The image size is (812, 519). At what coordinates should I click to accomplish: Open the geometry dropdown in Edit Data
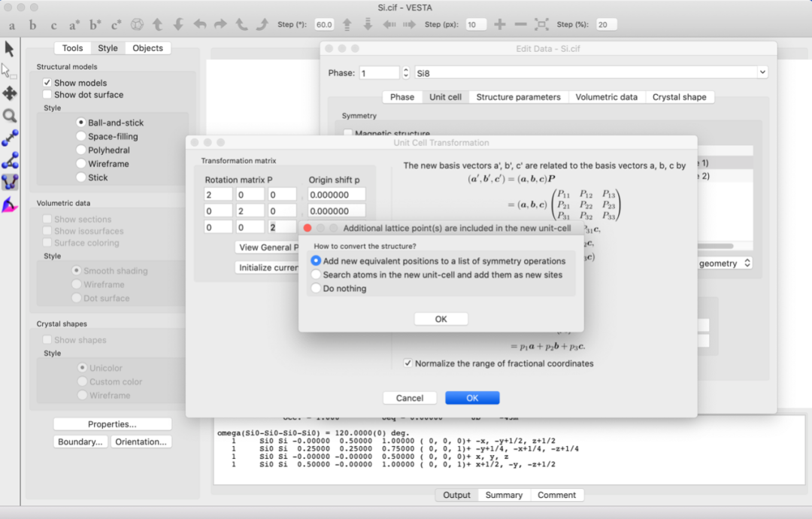tap(725, 263)
